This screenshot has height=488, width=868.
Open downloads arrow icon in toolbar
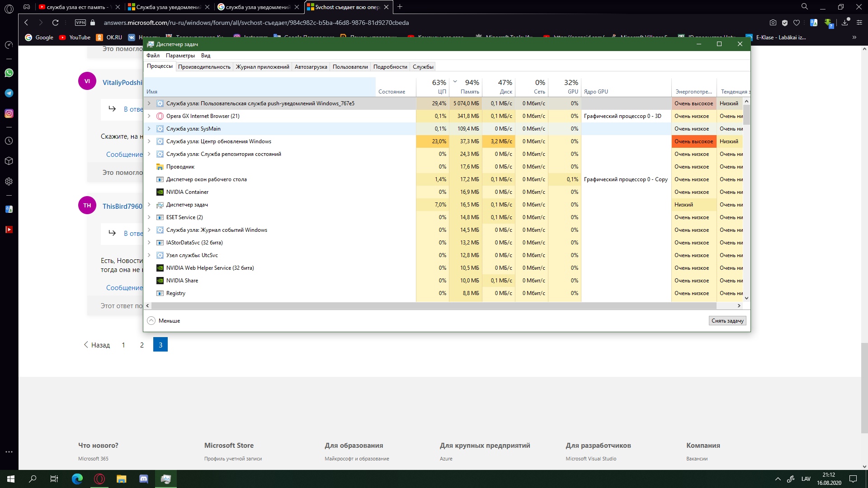(844, 23)
